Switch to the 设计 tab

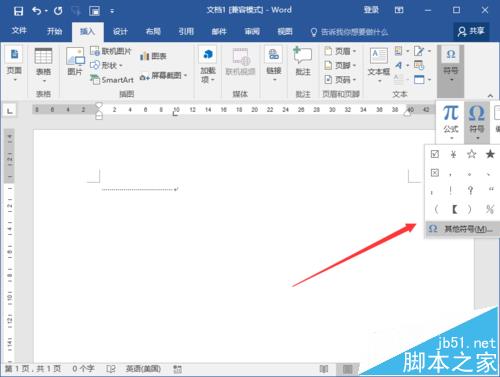point(120,31)
